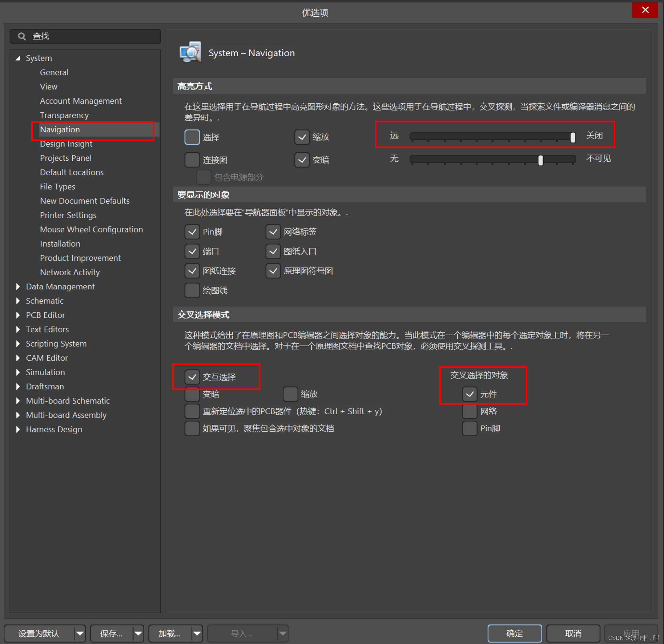Open dropdown arrow beside 设置为默认 button

coord(80,633)
